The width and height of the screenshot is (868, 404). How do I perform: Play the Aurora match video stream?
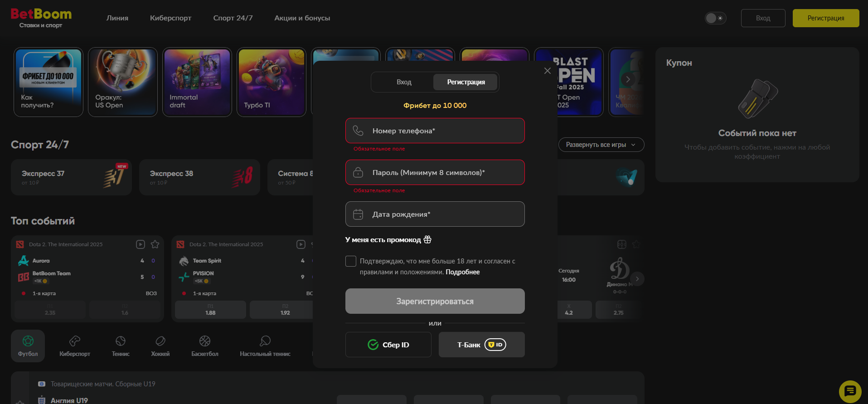[141, 244]
